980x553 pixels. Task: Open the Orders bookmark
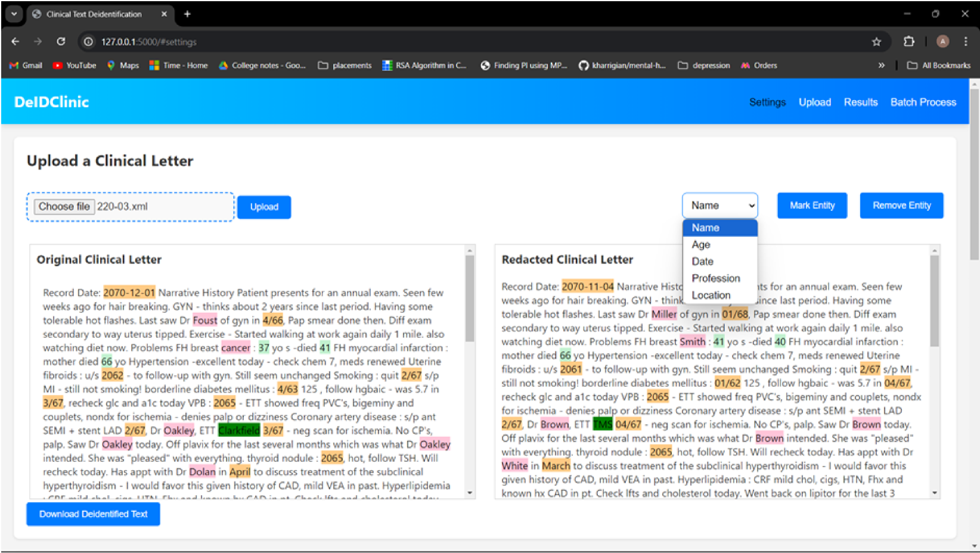[759, 66]
